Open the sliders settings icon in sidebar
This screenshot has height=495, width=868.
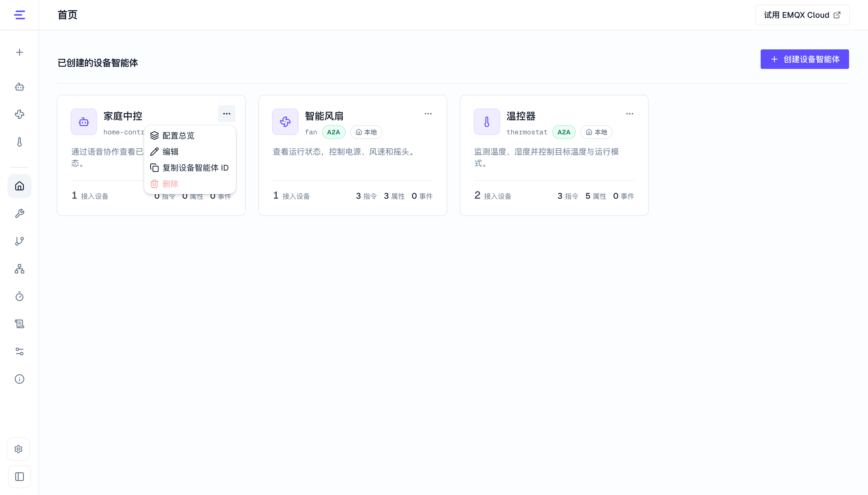(x=19, y=351)
